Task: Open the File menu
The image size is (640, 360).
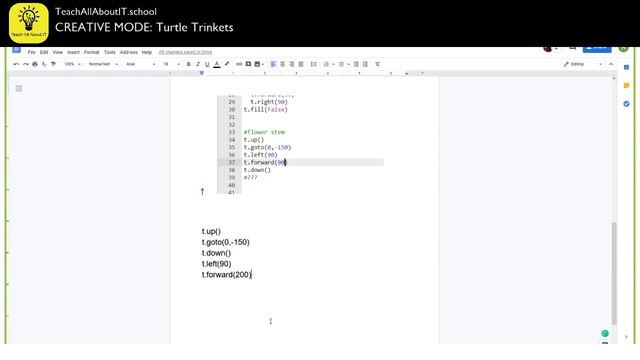Action: point(31,52)
